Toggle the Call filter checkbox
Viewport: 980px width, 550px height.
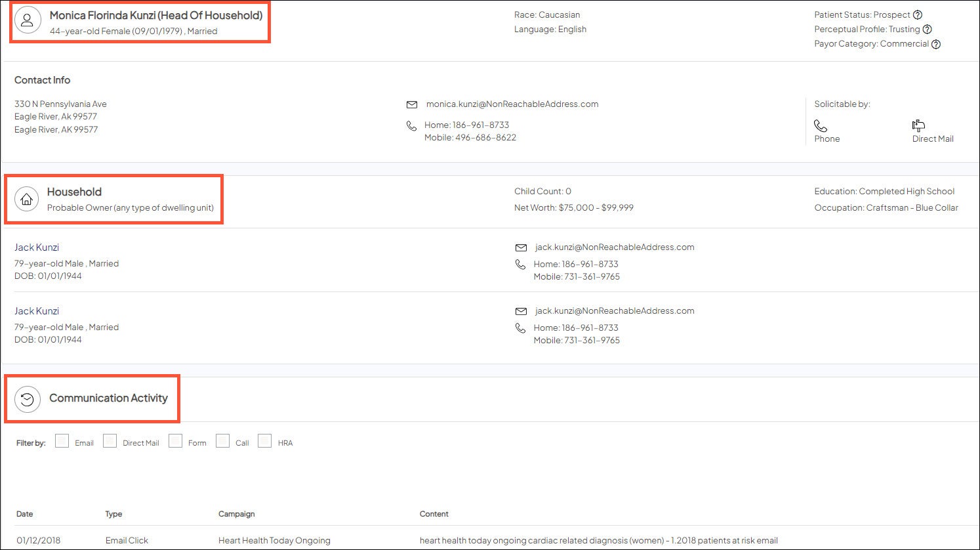pos(223,441)
